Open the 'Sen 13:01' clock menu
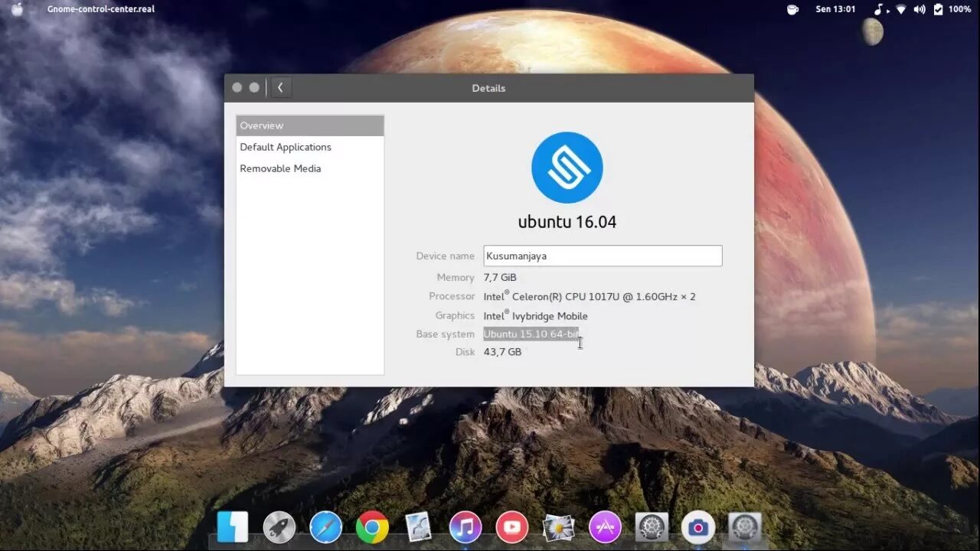 point(835,9)
